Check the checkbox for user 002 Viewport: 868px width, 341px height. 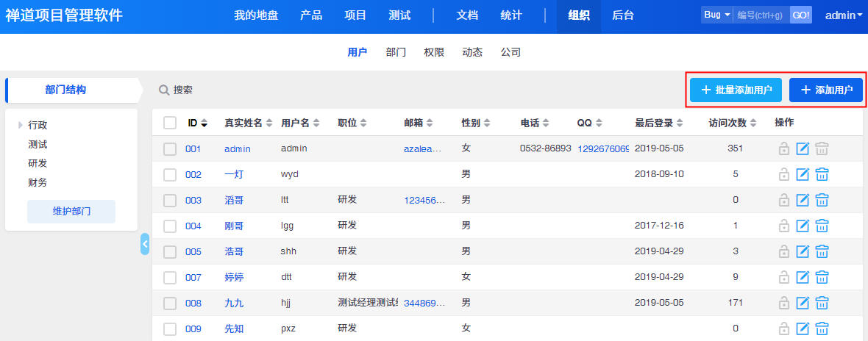click(x=170, y=174)
